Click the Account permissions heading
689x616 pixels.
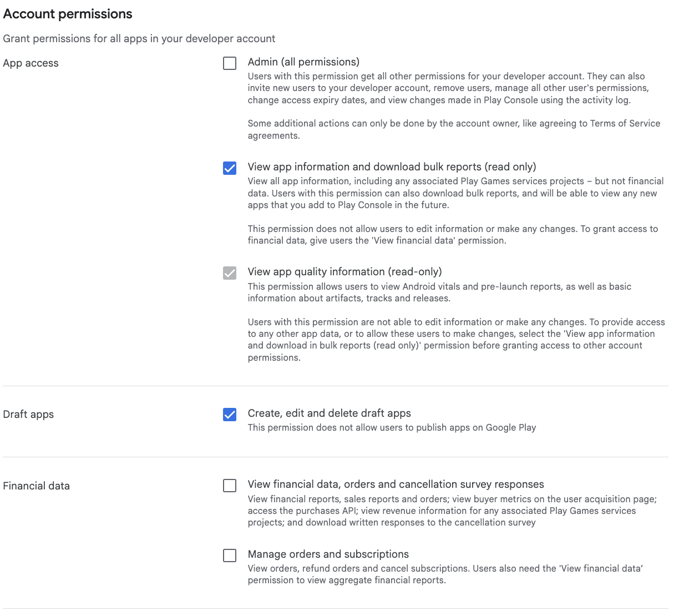pos(68,13)
